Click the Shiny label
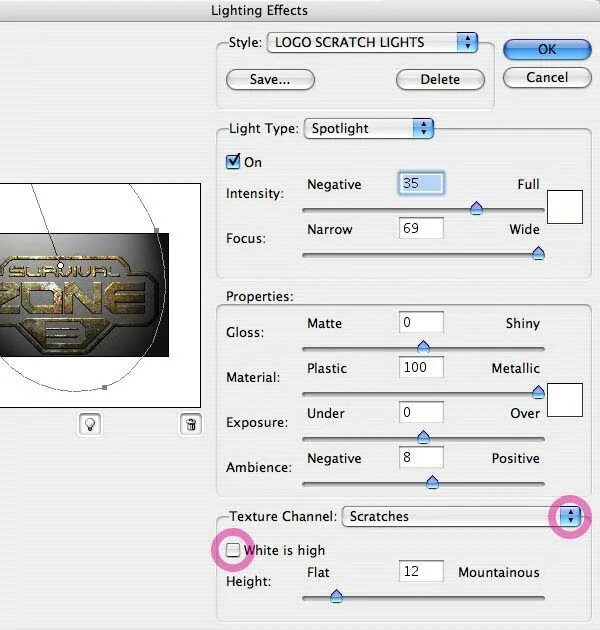The image size is (600, 630). [522, 323]
